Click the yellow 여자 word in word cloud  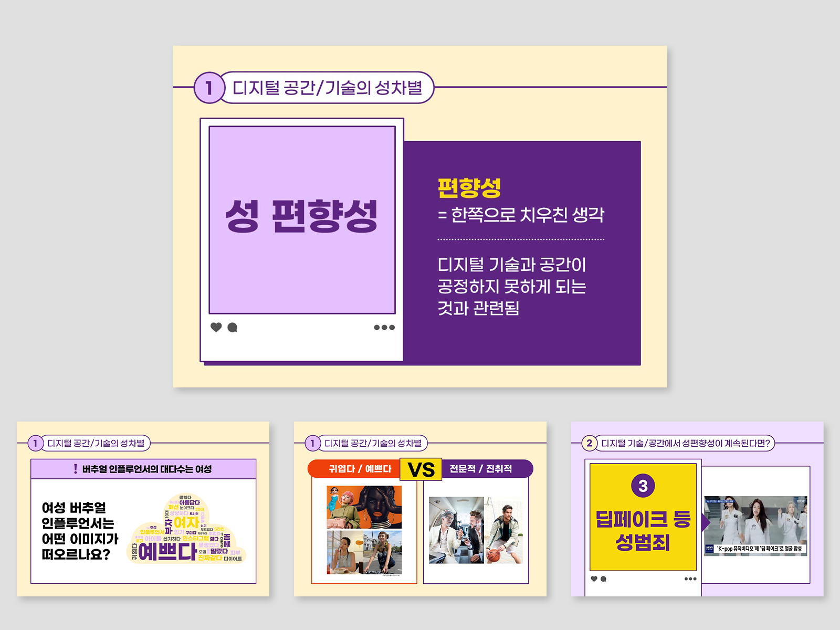point(186,522)
